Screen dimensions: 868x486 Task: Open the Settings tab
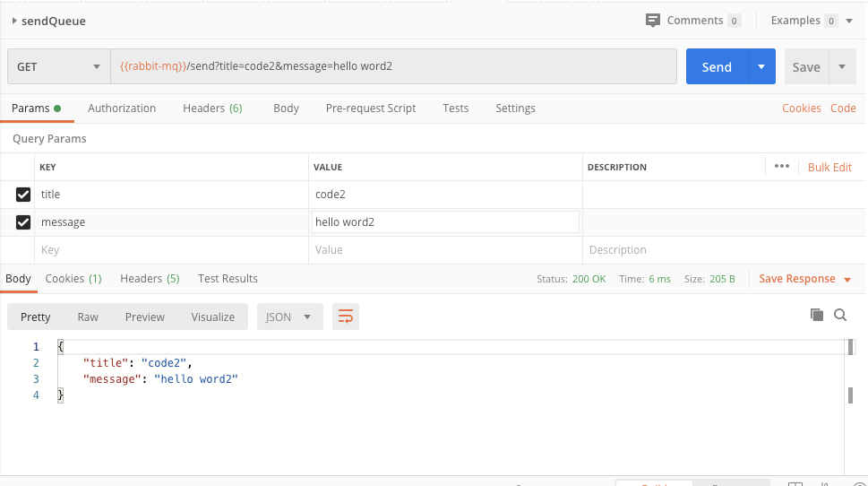coord(515,108)
